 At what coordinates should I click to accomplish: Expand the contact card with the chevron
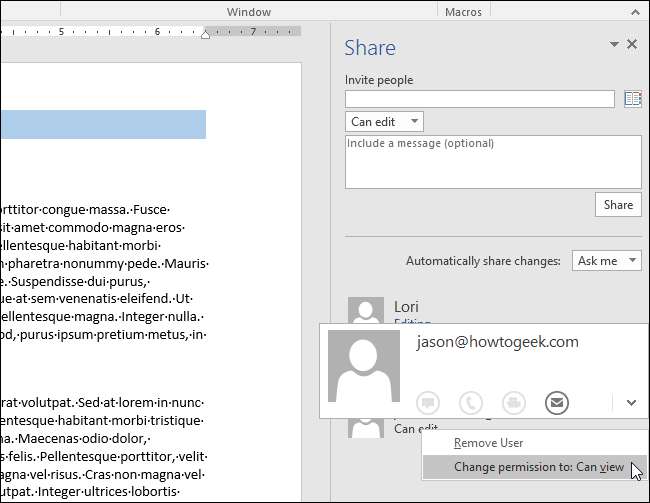click(631, 402)
